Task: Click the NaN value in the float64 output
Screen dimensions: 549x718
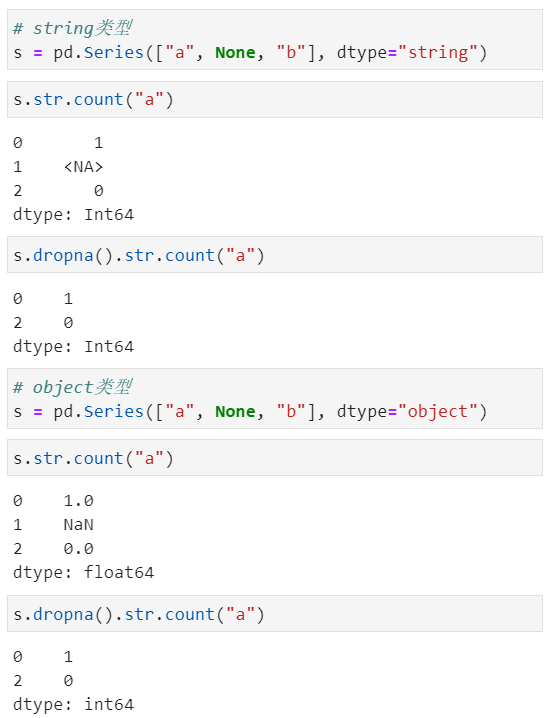Action: pos(78,524)
